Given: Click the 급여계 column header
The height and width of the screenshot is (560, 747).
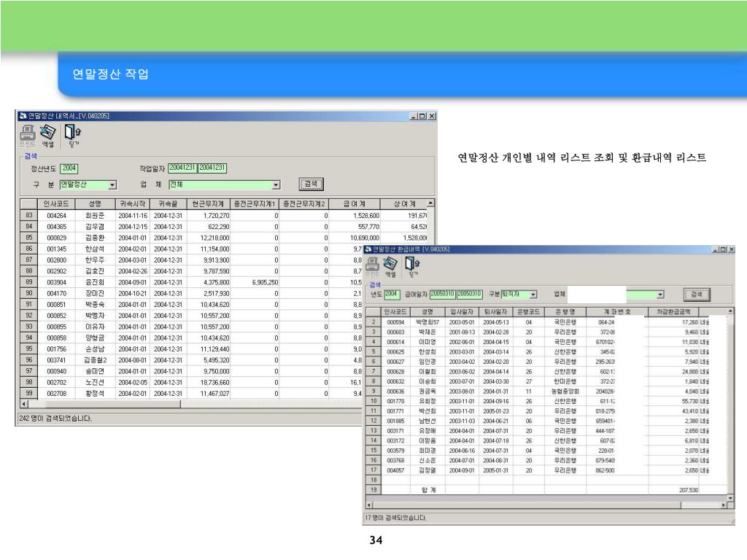Looking at the screenshot, I should tap(355, 204).
